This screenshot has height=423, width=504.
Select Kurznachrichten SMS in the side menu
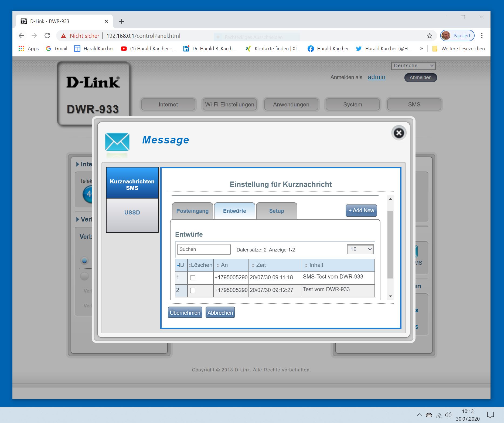click(132, 183)
